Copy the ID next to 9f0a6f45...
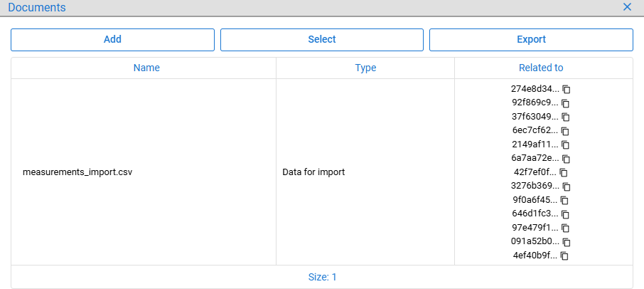644x289 pixels. pyautogui.click(x=564, y=200)
